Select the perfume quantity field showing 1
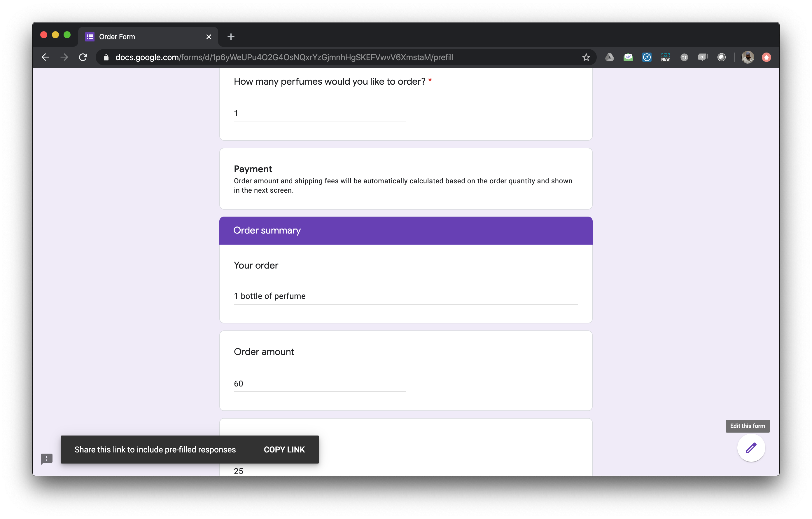812x519 pixels. [x=319, y=113]
